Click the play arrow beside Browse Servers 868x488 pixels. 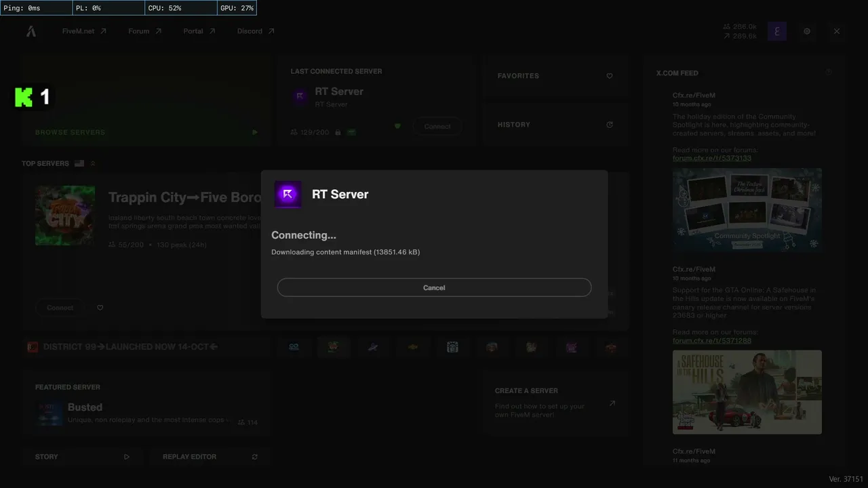click(x=255, y=132)
